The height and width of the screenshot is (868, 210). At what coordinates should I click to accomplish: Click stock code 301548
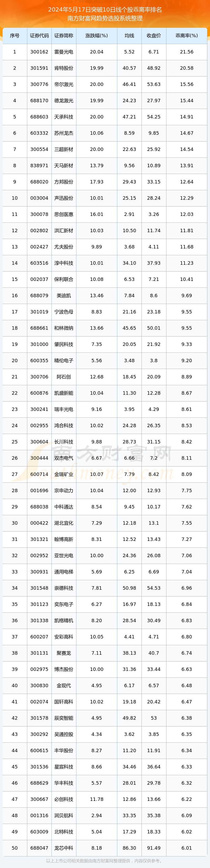coord(39,588)
